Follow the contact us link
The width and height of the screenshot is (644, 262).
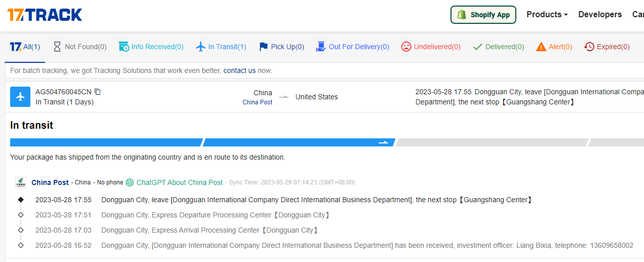point(239,70)
